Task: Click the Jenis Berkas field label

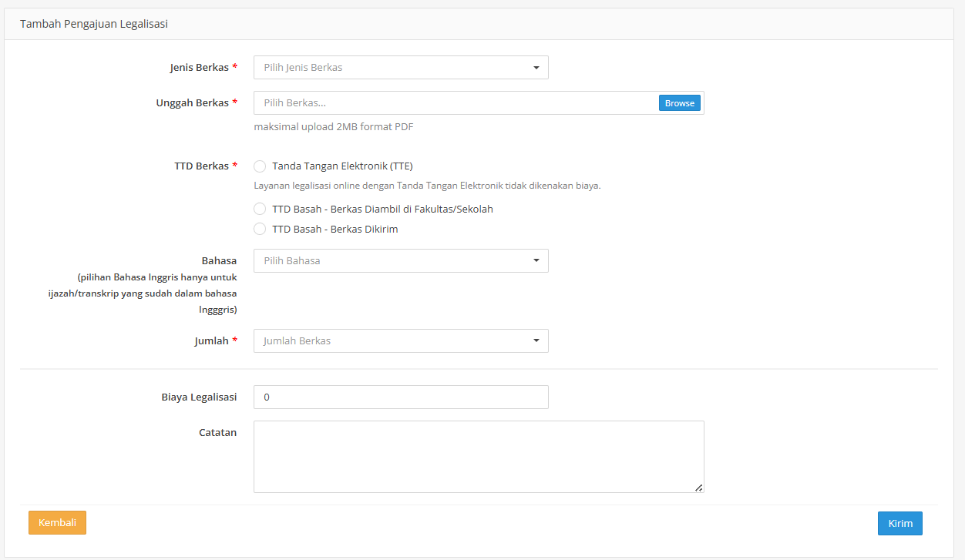Action: tap(199, 68)
